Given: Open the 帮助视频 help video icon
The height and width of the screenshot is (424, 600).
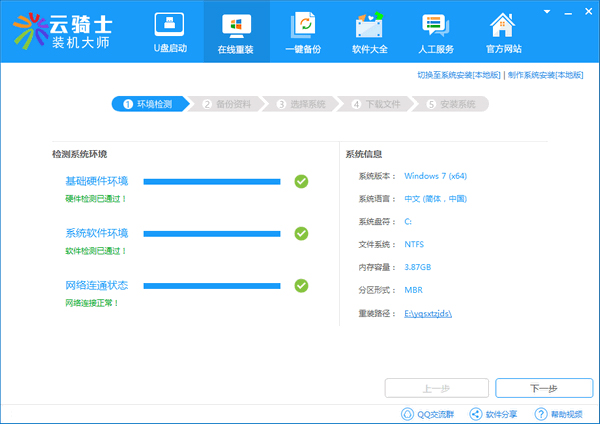Looking at the screenshot, I should (x=542, y=413).
